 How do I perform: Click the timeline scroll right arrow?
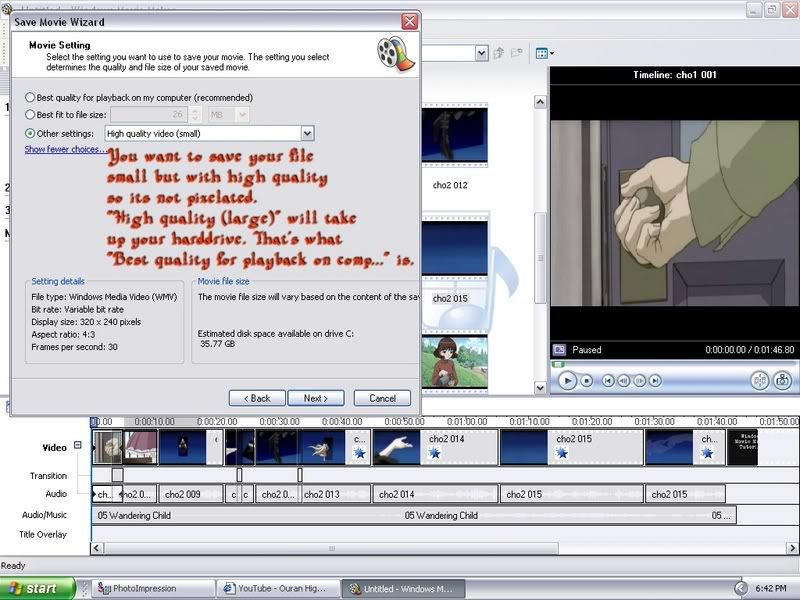pos(792,548)
